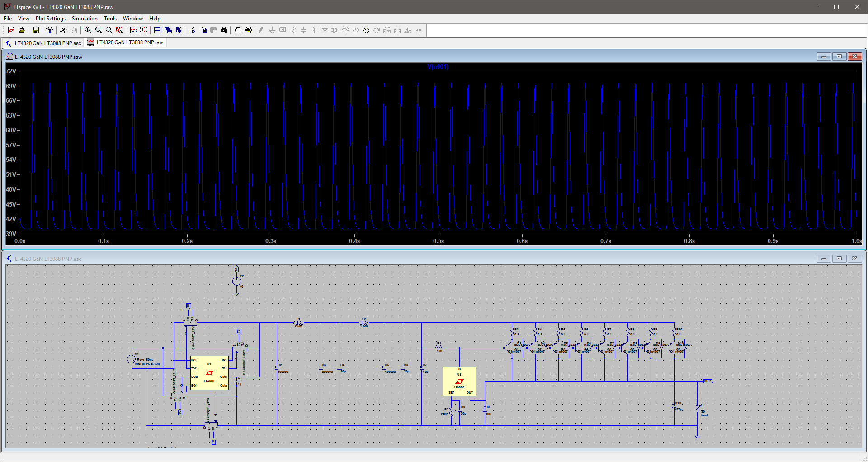Viewport: 868px width, 462px height.
Task: Minimize the .asc schematic sub-window
Action: click(824, 259)
